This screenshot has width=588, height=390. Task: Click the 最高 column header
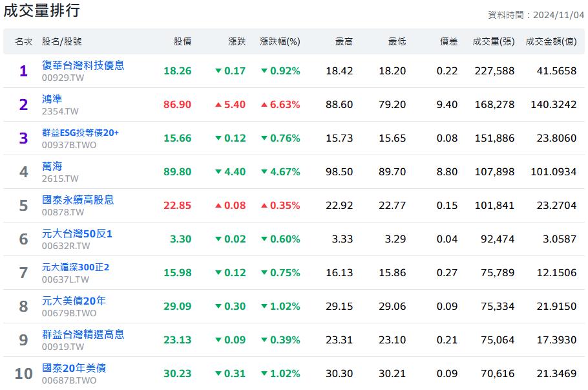click(x=344, y=41)
